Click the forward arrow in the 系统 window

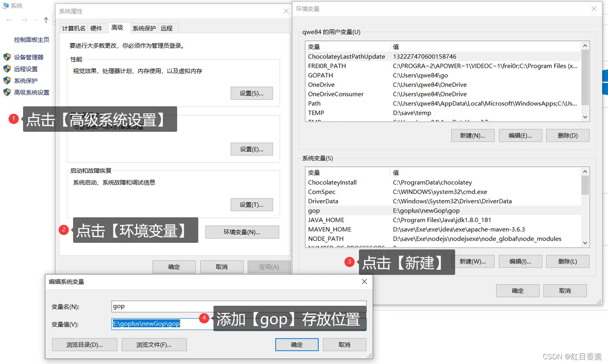click(x=25, y=20)
